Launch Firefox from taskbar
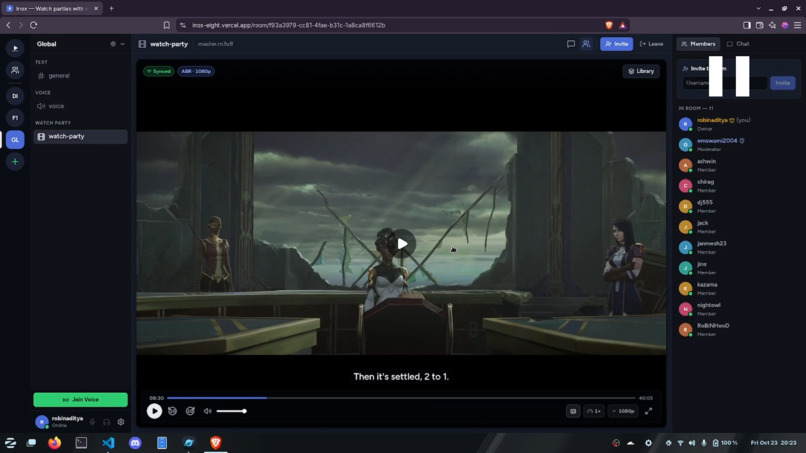 click(54, 443)
